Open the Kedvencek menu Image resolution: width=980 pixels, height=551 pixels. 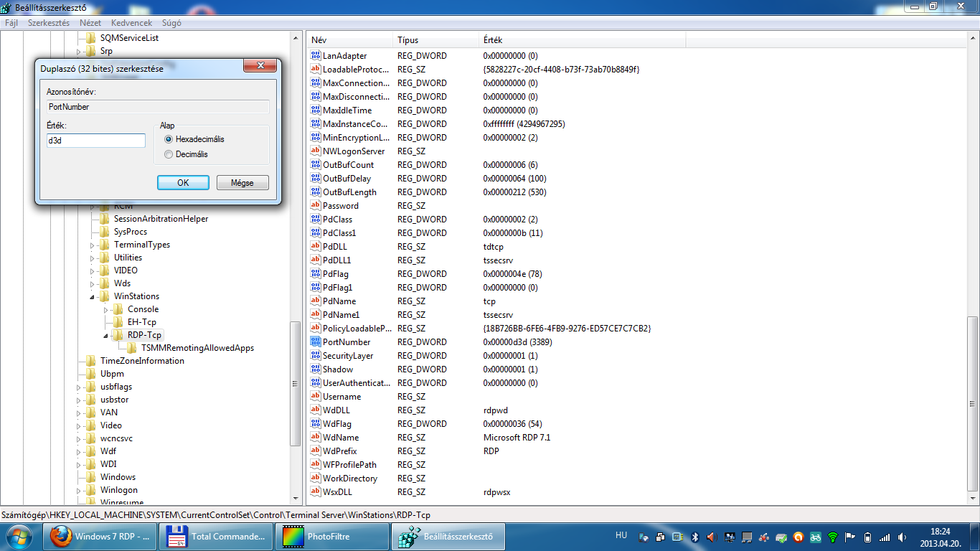point(131,23)
